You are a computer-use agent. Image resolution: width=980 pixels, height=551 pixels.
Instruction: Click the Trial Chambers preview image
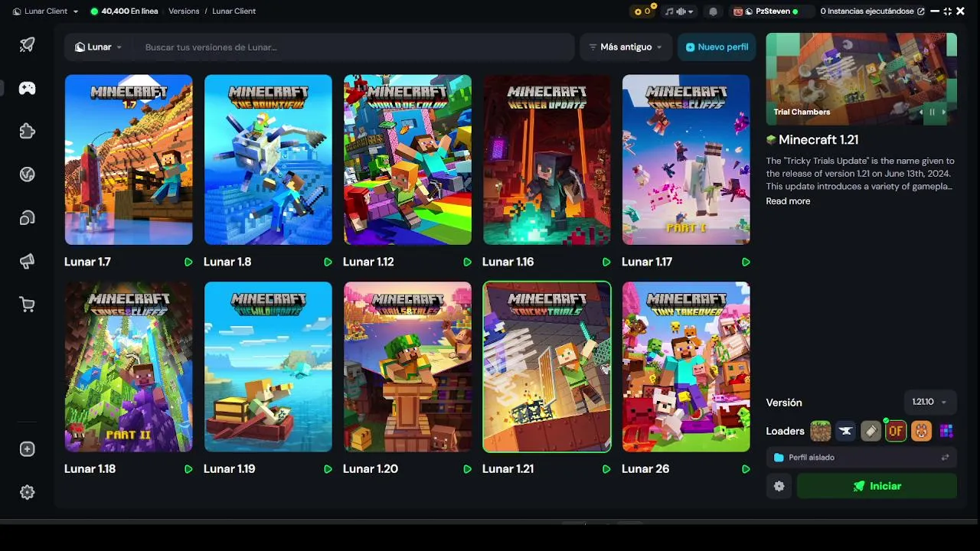pos(861,79)
